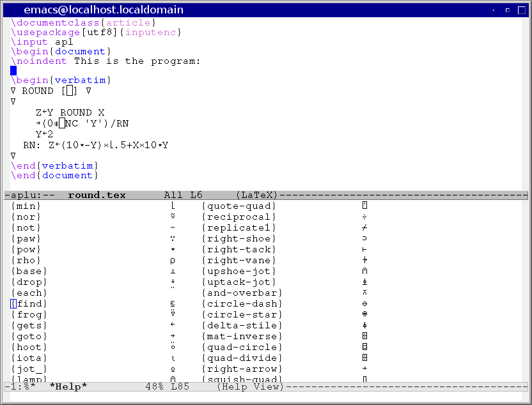Image resolution: width=532 pixels, height=405 pixels.
Task: Select the right-arrow symbol in help list
Action: coord(364,369)
